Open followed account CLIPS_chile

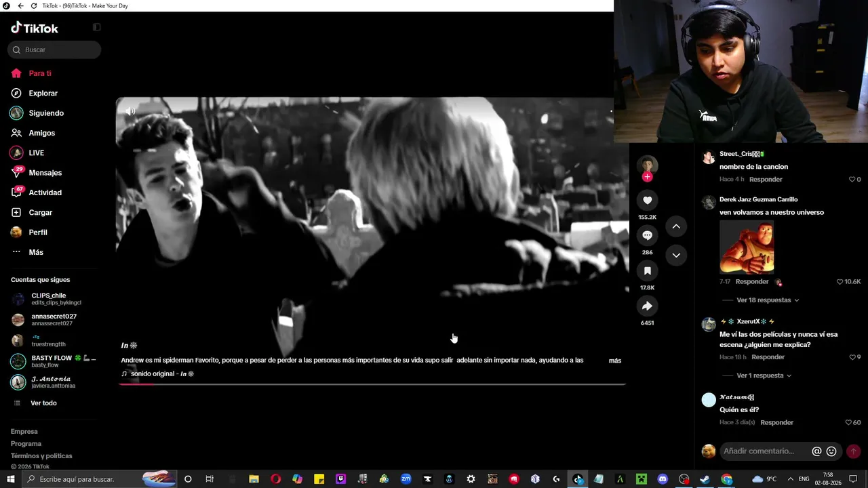[x=54, y=299]
